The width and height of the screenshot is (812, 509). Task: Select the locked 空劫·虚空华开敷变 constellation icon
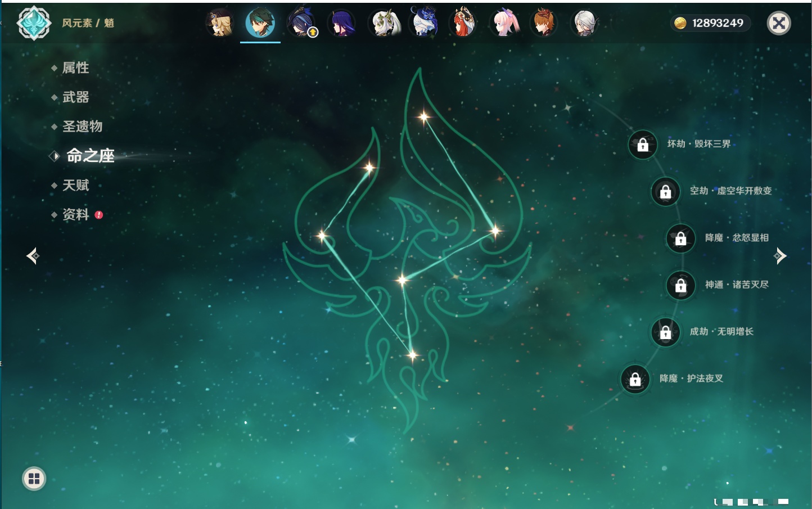click(665, 191)
